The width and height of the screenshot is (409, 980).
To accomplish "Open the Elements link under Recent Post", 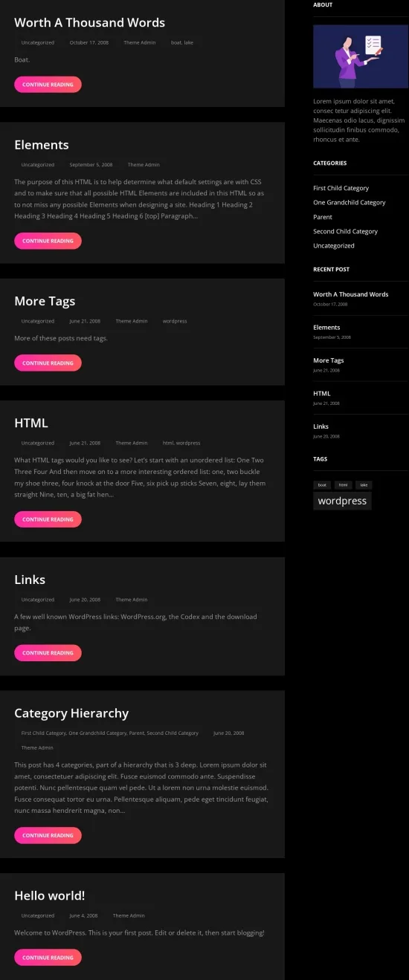I will pos(326,327).
